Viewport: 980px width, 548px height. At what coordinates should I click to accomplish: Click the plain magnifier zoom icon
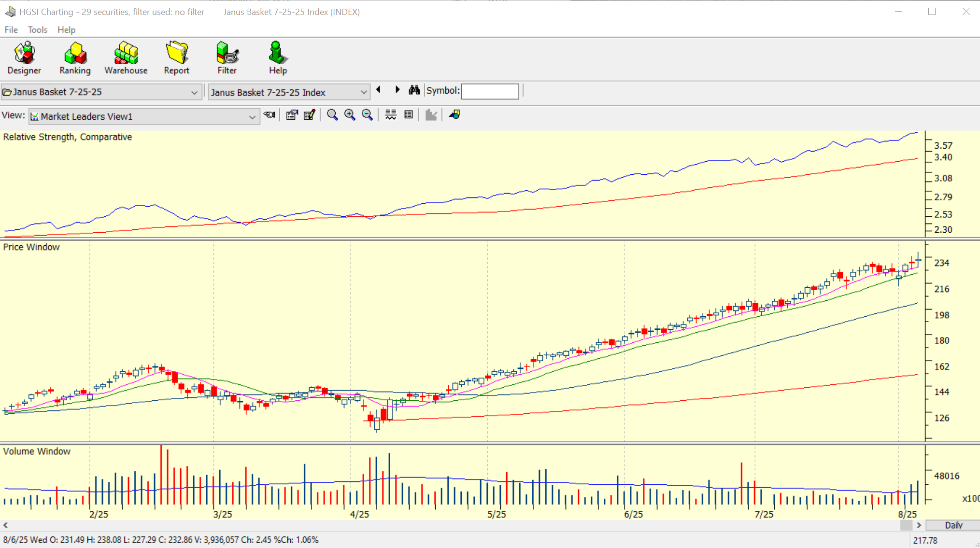(x=332, y=115)
